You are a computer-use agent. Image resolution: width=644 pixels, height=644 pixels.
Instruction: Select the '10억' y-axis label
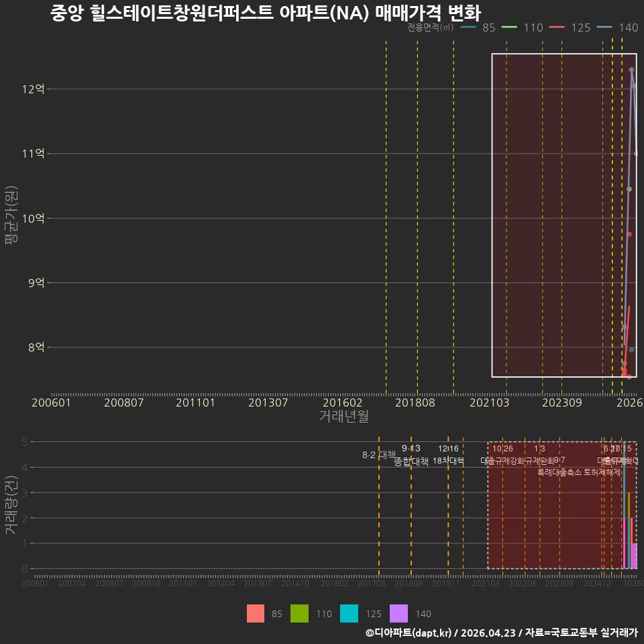click(x=34, y=218)
